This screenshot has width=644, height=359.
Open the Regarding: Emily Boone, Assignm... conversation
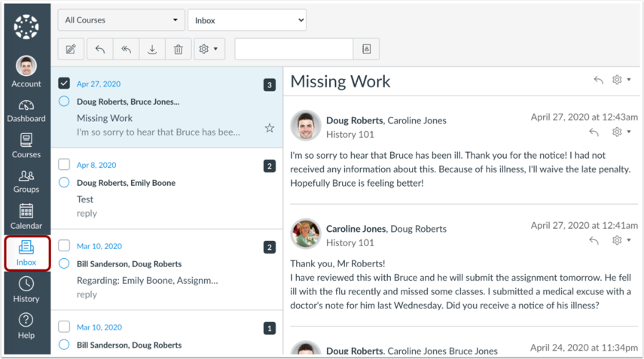click(x=148, y=281)
